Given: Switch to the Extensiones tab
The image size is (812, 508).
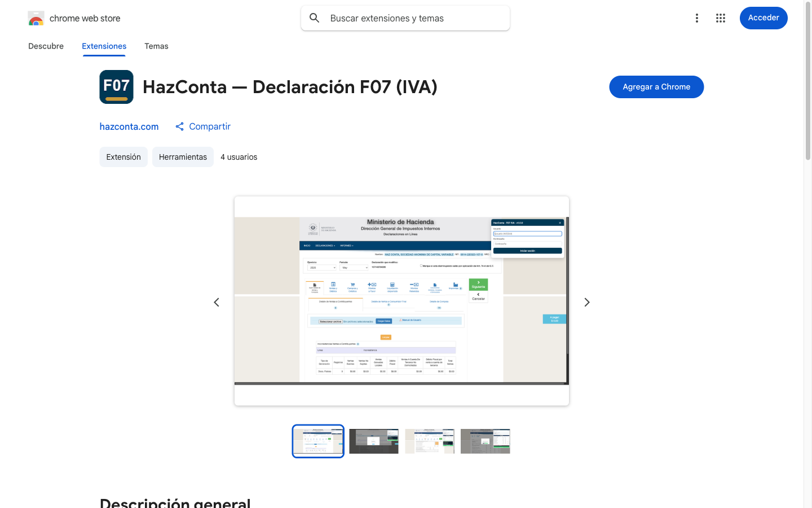Looking at the screenshot, I should [104, 46].
